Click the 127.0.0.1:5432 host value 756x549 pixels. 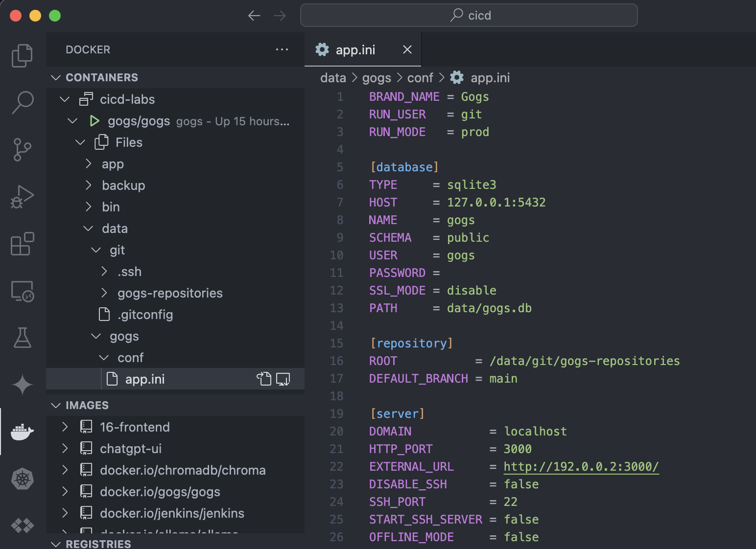pyautogui.click(x=496, y=202)
